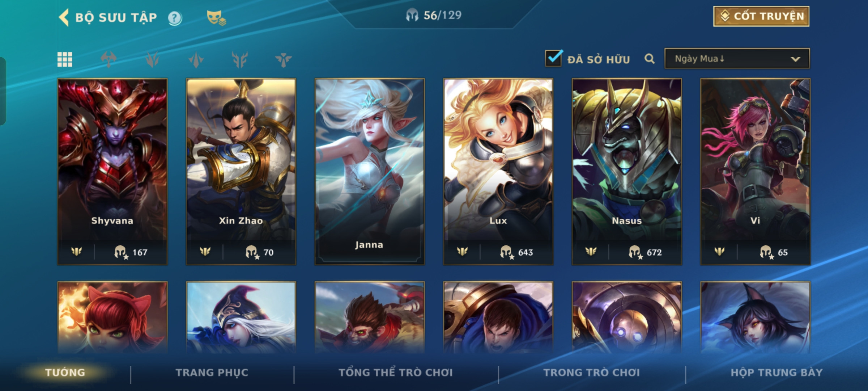Screen dimensions: 868x391
Task: Filter champions by fighter axe icon
Action: coord(109,59)
